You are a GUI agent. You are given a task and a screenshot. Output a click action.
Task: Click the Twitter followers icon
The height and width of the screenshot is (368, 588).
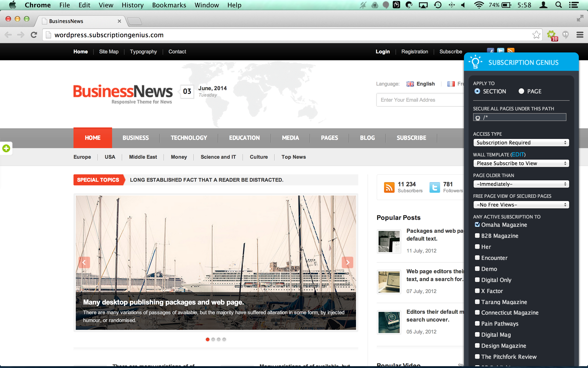[434, 187]
